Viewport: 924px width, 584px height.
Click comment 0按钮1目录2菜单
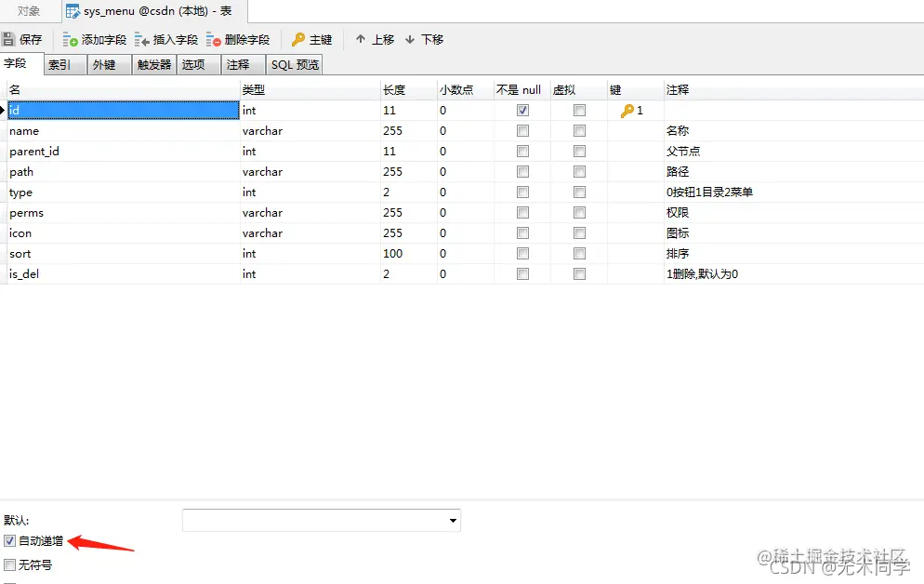coord(709,192)
